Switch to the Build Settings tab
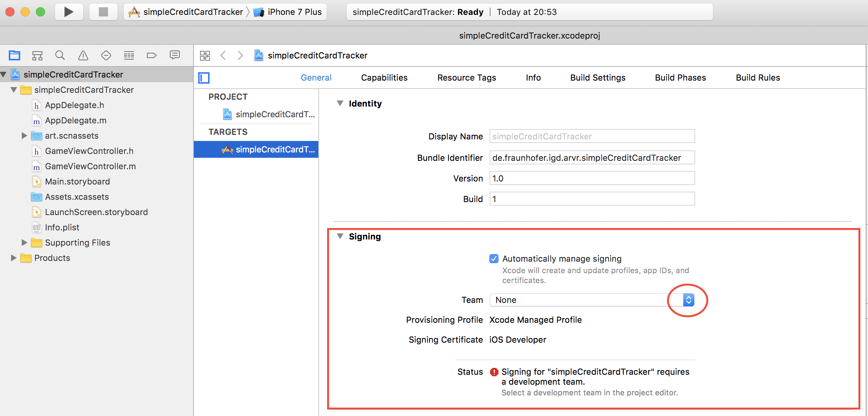Screen dimensions: 868x416 [x=597, y=78]
